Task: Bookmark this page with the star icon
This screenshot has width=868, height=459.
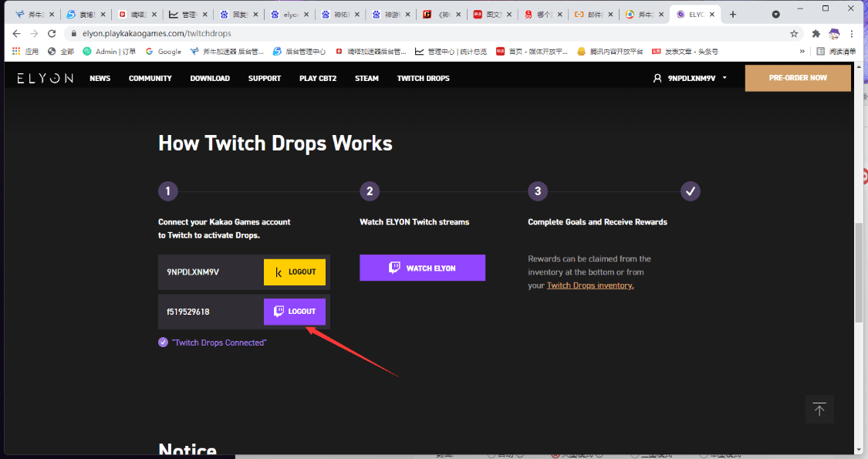Action: coord(794,34)
